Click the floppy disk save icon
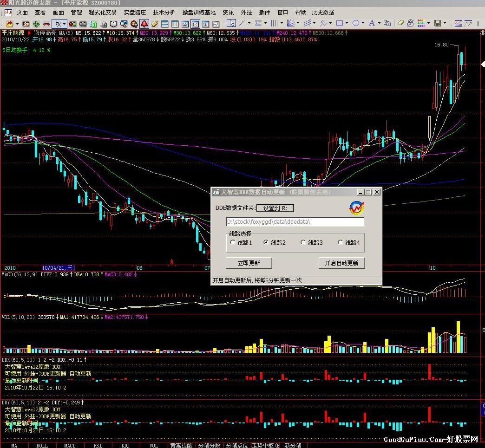 [x=437, y=23]
